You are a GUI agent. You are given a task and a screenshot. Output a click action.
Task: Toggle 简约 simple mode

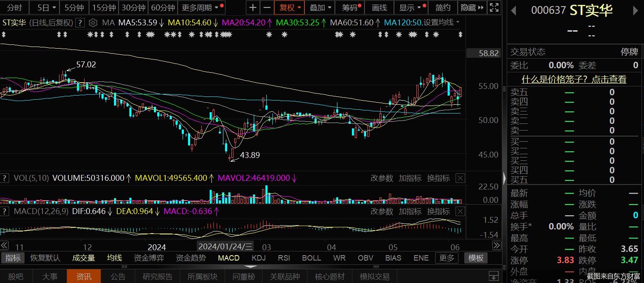coord(443,7)
